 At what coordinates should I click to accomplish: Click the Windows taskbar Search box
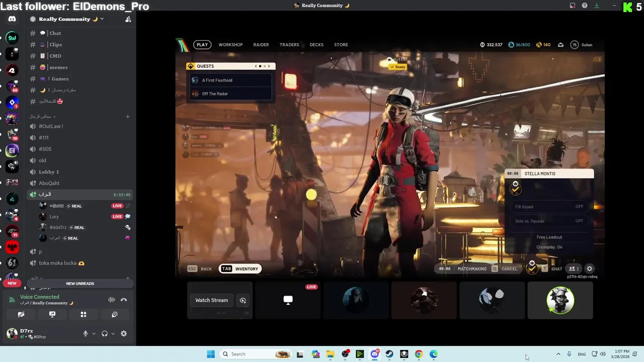(x=257, y=354)
